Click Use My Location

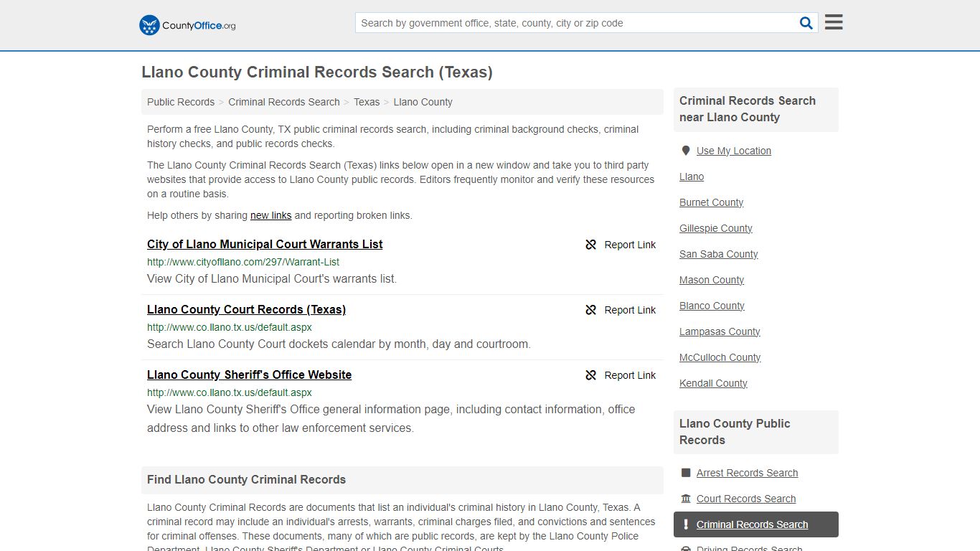tap(734, 151)
